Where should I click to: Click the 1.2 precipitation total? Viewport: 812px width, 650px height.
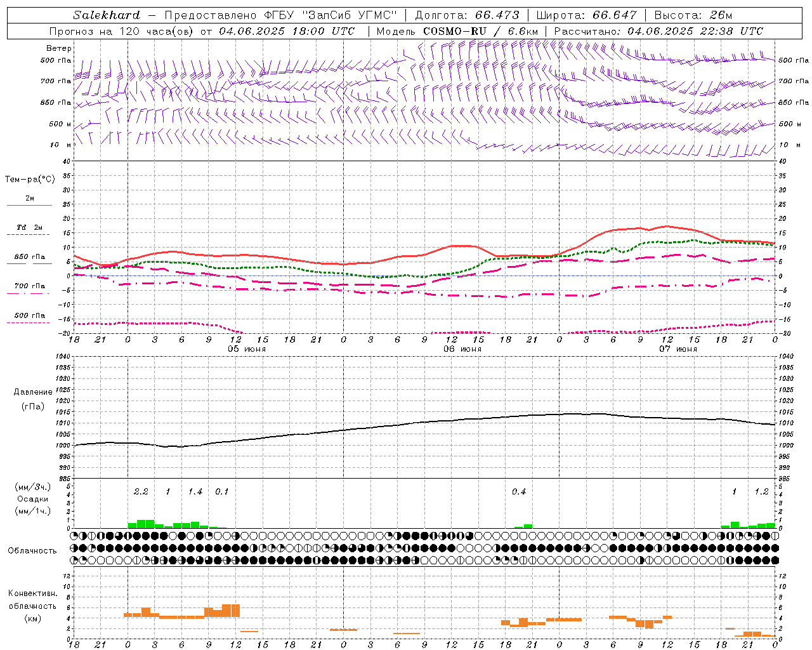point(761,492)
